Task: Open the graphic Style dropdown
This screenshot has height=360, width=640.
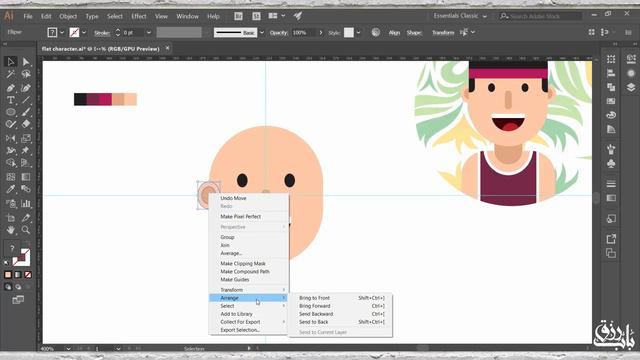Action: pyautogui.click(x=358, y=32)
